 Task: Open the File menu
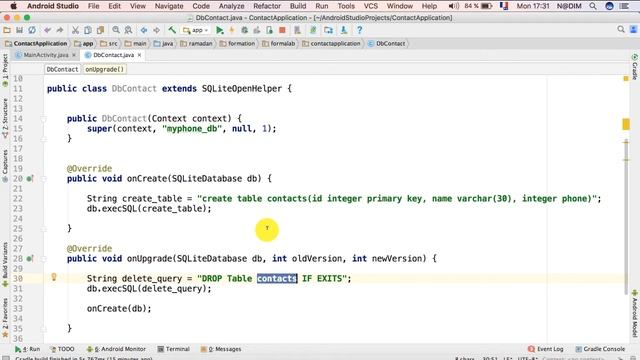[93, 6]
